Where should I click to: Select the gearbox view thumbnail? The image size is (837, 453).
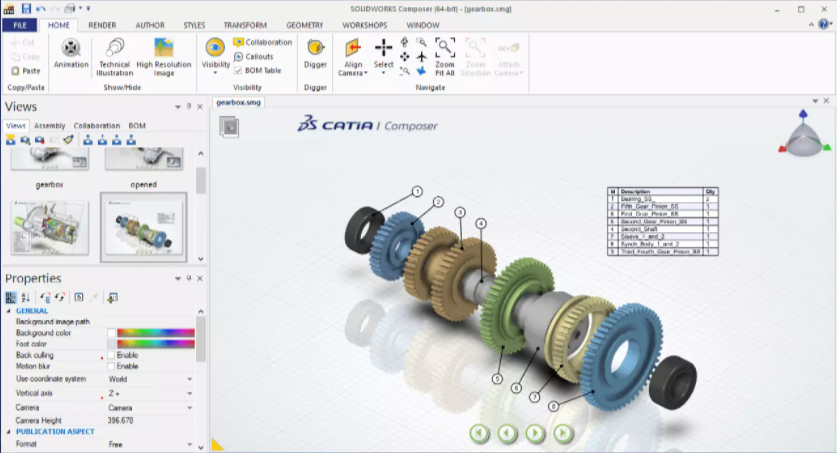coord(50,160)
